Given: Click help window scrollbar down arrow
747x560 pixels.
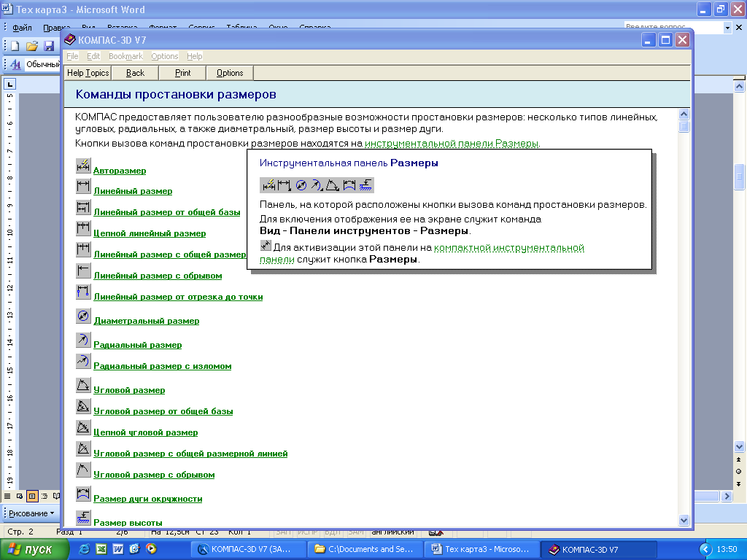Looking at the screenshot, I should [684, 520].
